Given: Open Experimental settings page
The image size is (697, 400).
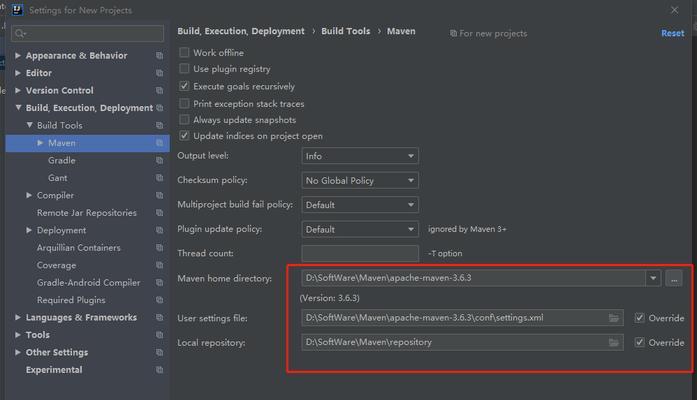Looking at the screenshot, I should coord(54,370).
